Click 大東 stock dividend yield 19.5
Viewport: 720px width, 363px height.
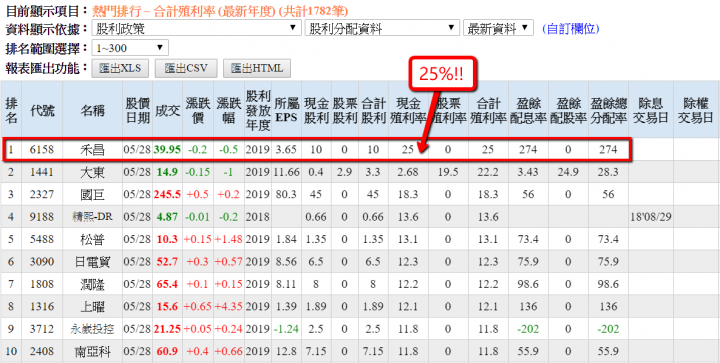point(448,172)
